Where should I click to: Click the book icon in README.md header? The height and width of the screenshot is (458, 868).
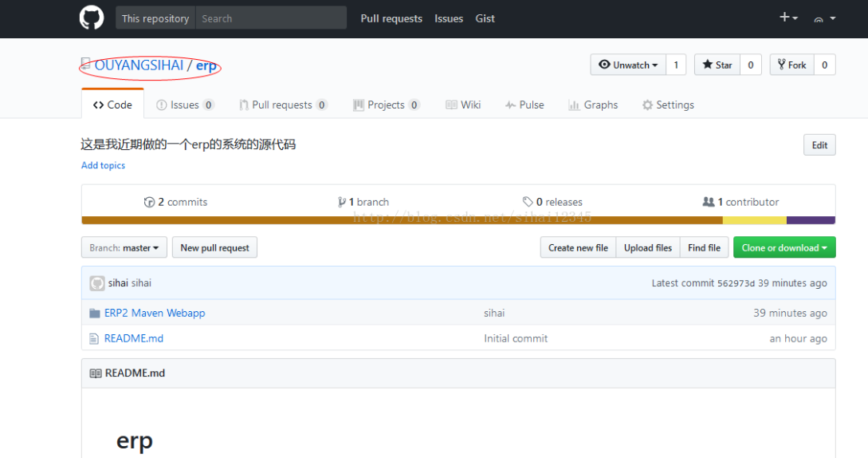tap(96, 373)
